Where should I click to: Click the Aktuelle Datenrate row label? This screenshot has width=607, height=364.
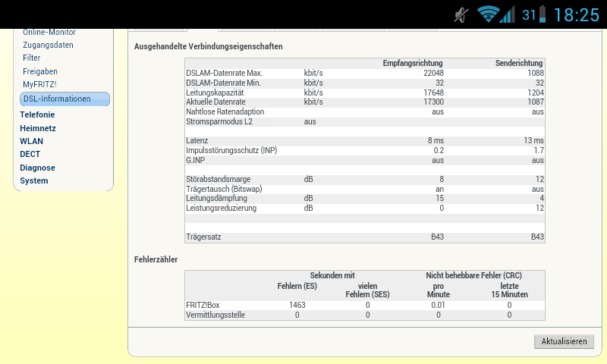click(x=215, y=102)
